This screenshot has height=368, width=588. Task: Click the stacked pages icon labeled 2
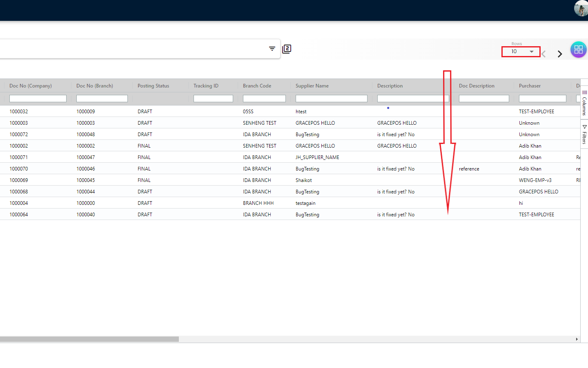pyautogui.click(x=287, y=49)
